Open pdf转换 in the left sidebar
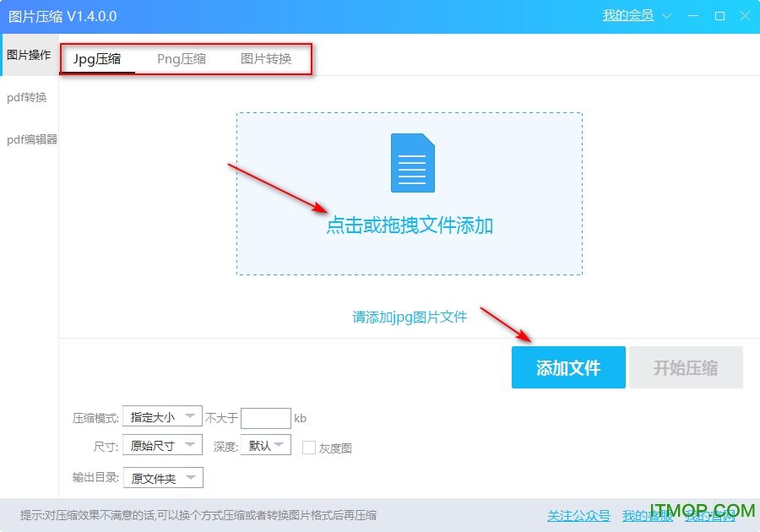760x532 pixels. (27, 97)
